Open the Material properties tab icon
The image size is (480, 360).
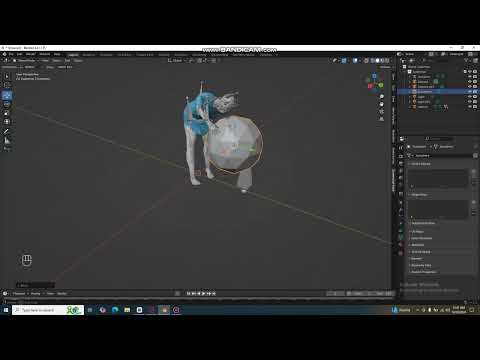[401, 245]
